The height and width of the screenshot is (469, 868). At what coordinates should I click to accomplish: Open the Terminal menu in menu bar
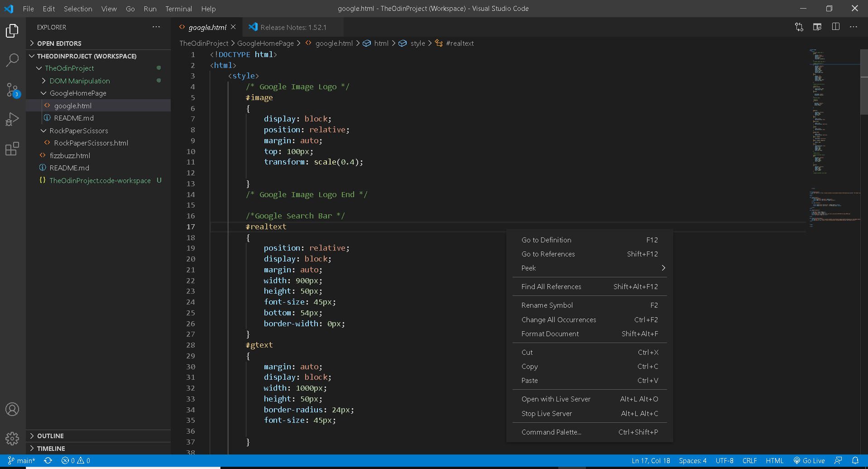pos(178,9)
